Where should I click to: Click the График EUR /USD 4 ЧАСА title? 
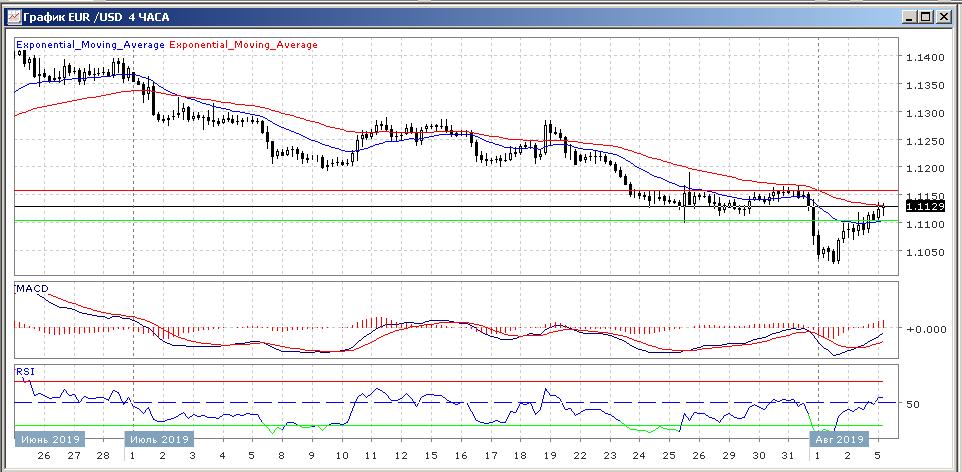96,16
